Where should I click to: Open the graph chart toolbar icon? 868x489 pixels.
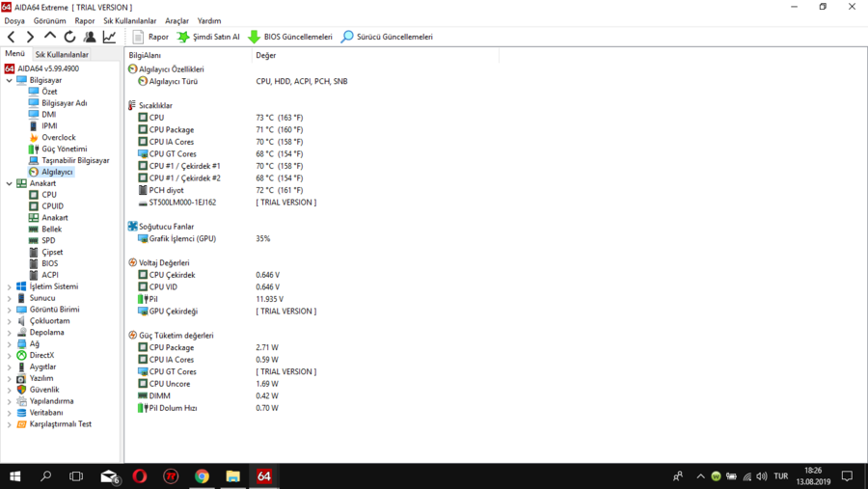pyautogui.click(x=109, y=37)
